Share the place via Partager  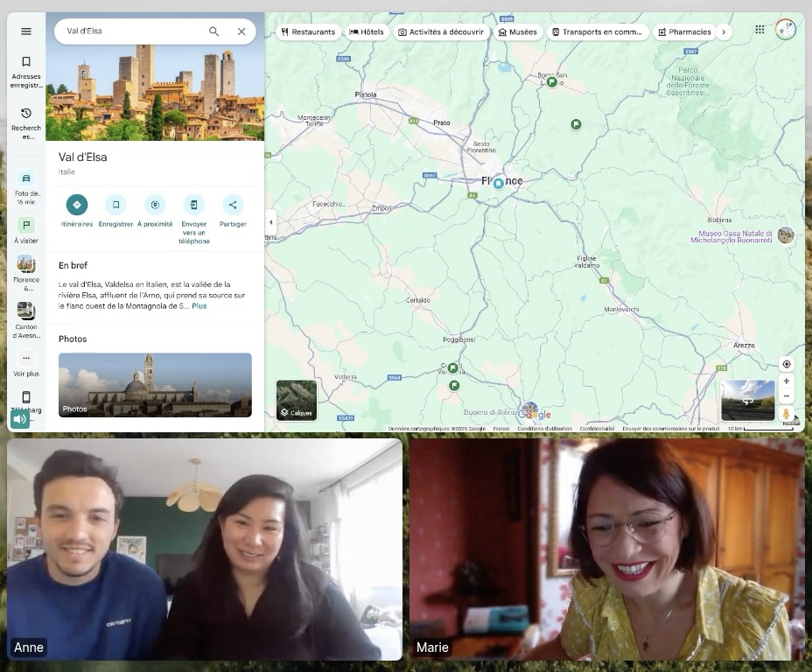coord(233,205)
